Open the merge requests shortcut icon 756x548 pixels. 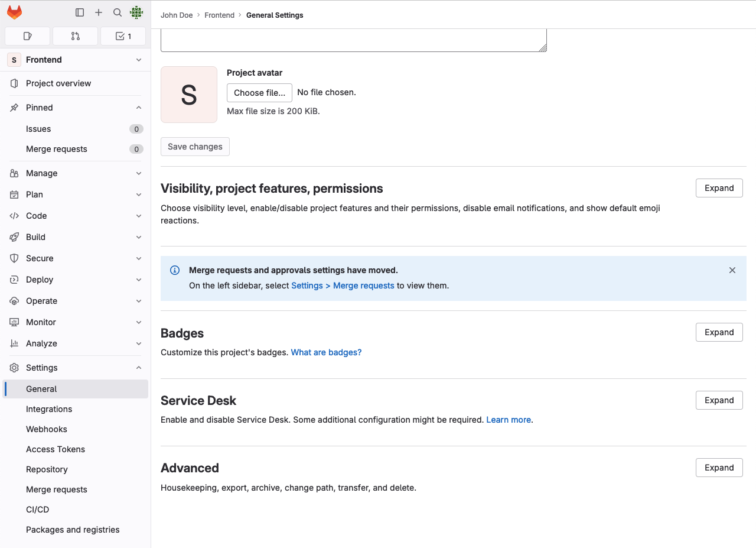75,36
